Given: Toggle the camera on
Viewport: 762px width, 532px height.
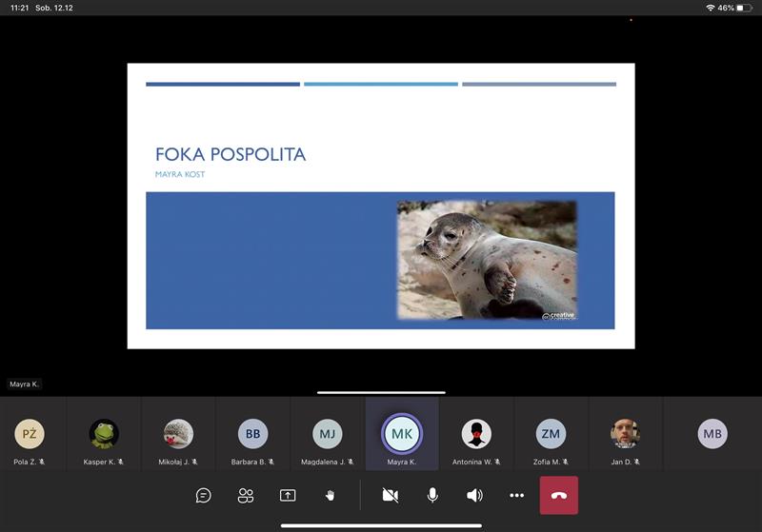Looking at the screenshot, I should [390, 495].
